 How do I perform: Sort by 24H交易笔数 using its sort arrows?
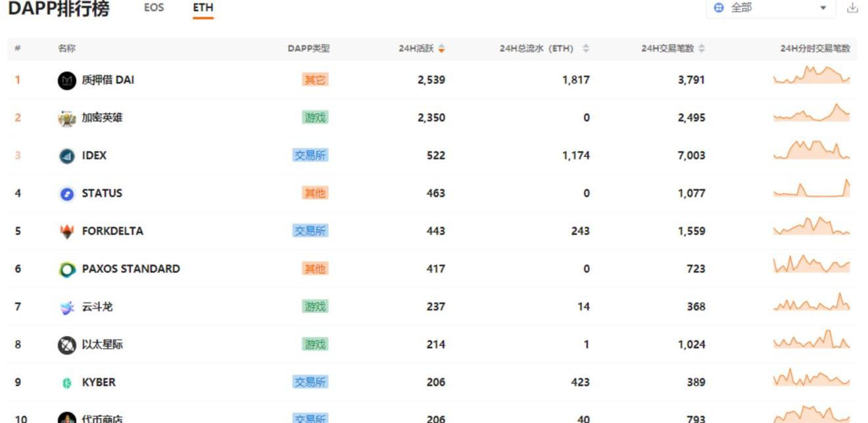coord(702,49)
